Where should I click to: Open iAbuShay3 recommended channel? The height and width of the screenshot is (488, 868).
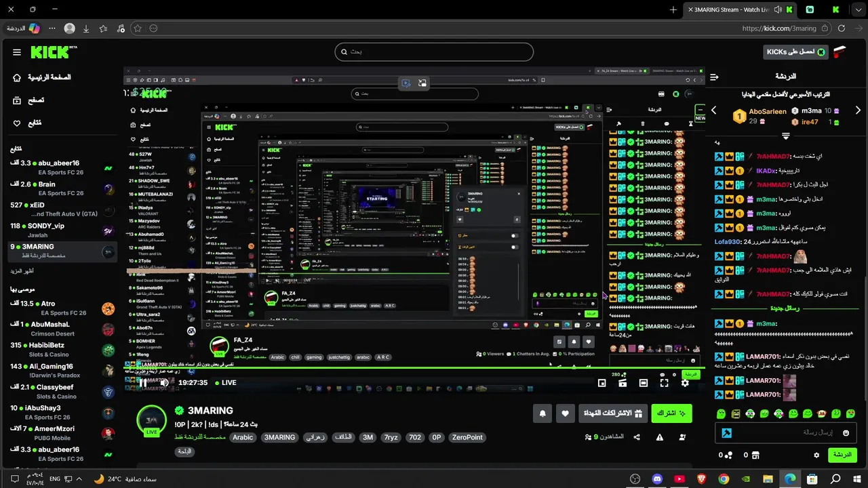click(61, 413)
